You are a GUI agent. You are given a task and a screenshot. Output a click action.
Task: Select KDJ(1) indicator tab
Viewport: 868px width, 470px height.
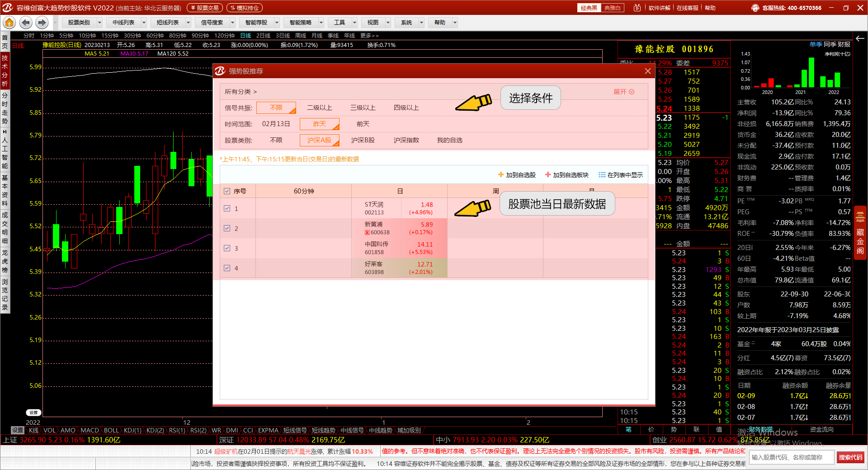click(x=132, y=430)
